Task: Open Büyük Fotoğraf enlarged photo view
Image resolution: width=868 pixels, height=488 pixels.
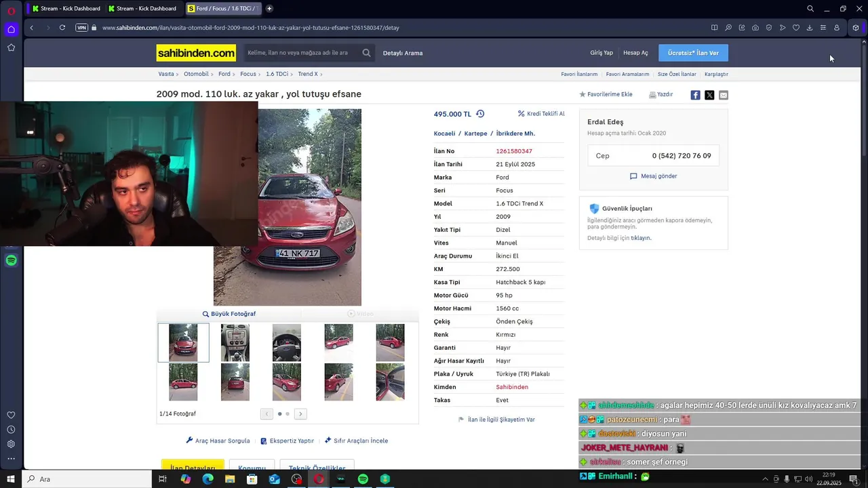Action: pos(229,314)
